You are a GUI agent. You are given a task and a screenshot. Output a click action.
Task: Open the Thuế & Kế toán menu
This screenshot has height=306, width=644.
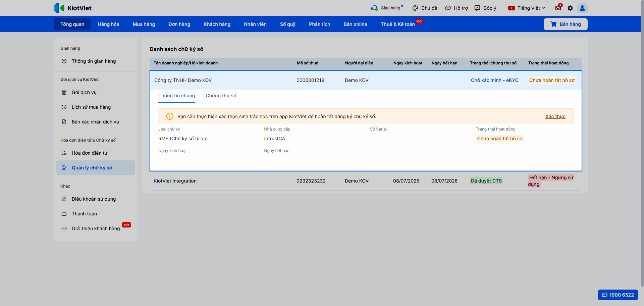point(398,24)
